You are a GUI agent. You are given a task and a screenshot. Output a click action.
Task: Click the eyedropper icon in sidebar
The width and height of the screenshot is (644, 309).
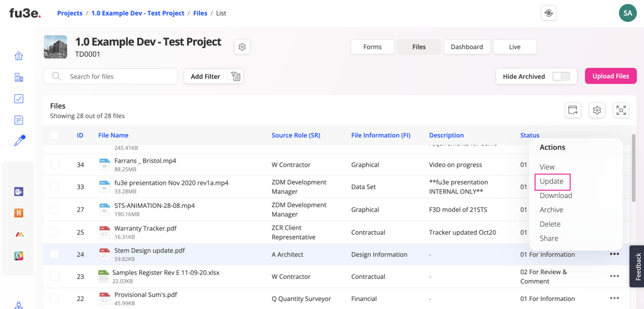(19, 140)
